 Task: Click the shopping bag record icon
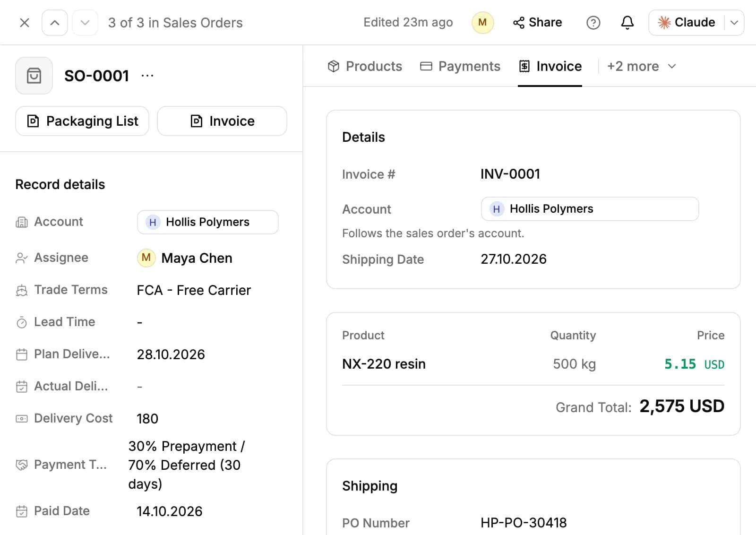[x=34, y=76]
